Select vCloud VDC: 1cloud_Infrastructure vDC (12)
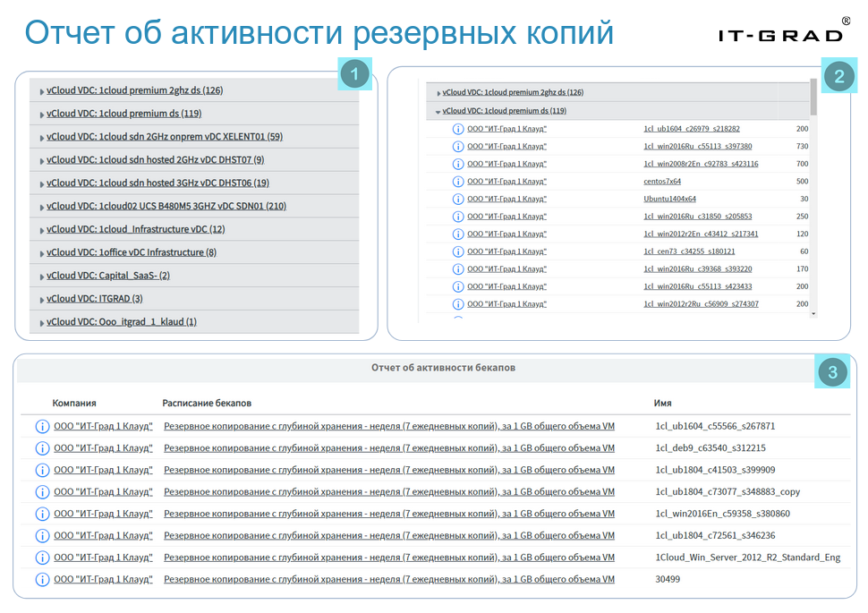Viewport: 868px width, 613px height. [x=135, y=229]
